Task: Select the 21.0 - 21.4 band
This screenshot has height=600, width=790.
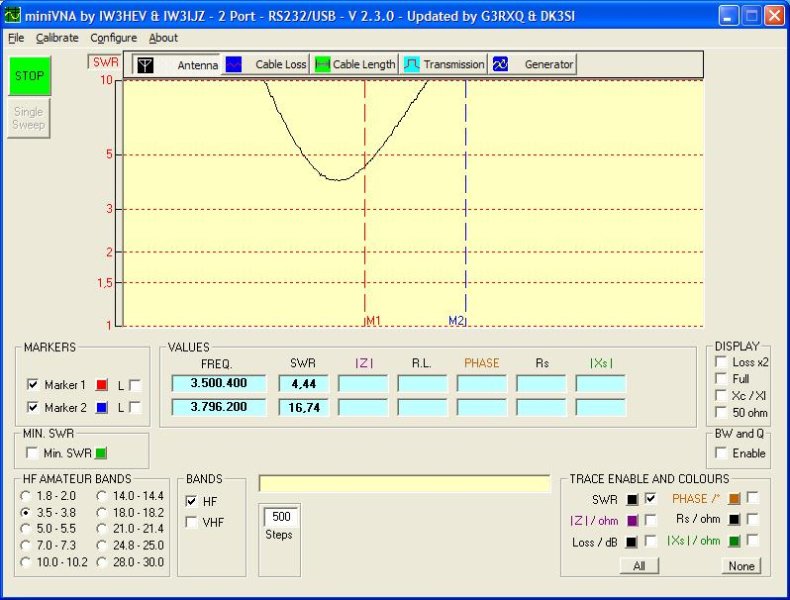Action: click(102, 529)
